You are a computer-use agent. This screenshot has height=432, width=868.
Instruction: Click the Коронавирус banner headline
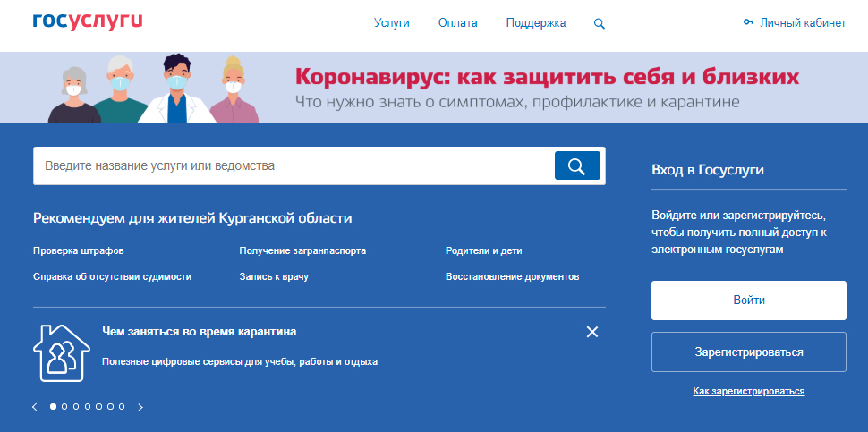coord(547,77)
